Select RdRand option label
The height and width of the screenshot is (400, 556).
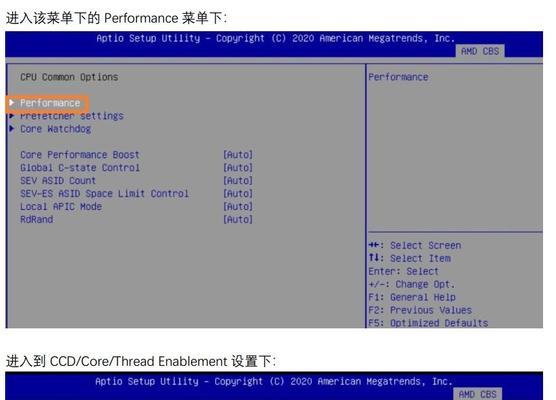pyautogui.click(x=37, y=220)
